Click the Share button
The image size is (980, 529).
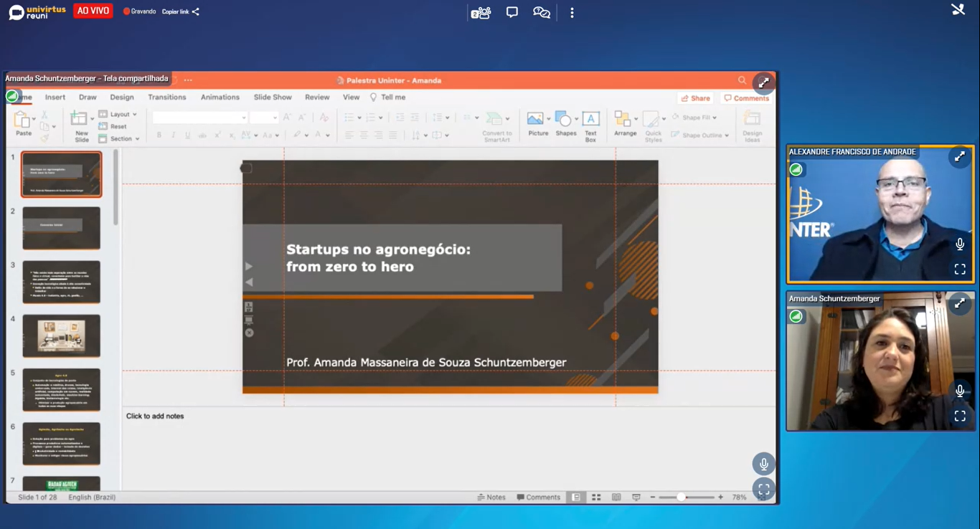[695, 98]
